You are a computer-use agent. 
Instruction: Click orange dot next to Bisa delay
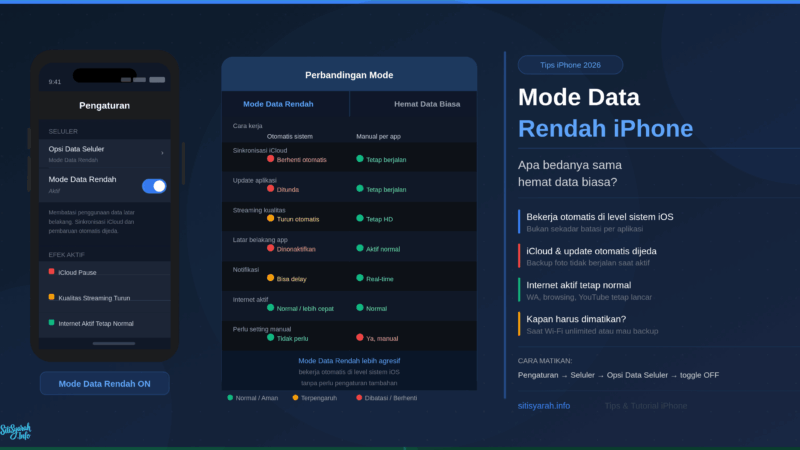270,278
